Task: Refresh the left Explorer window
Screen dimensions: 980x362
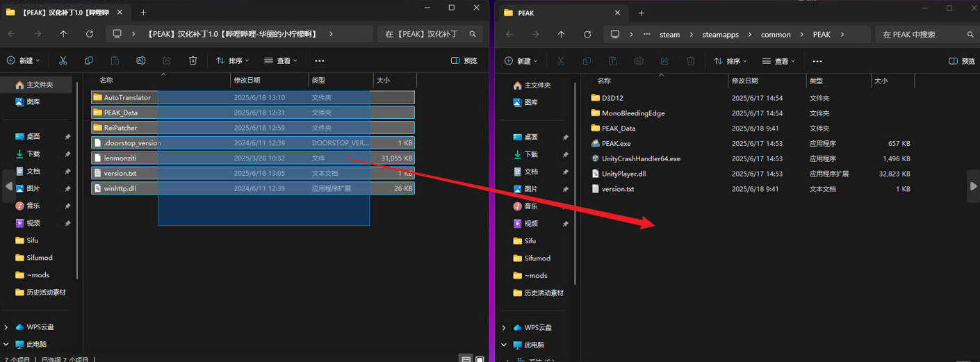Action: coord(89,34)
